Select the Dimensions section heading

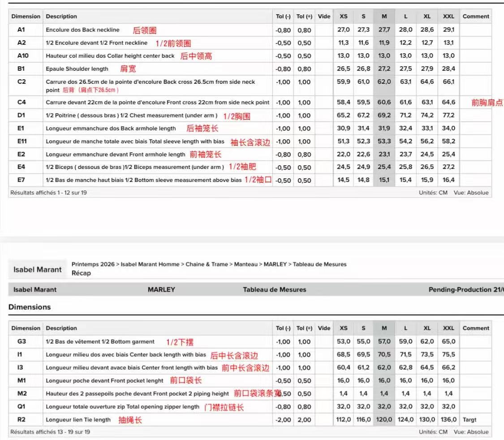click(29, 307)
